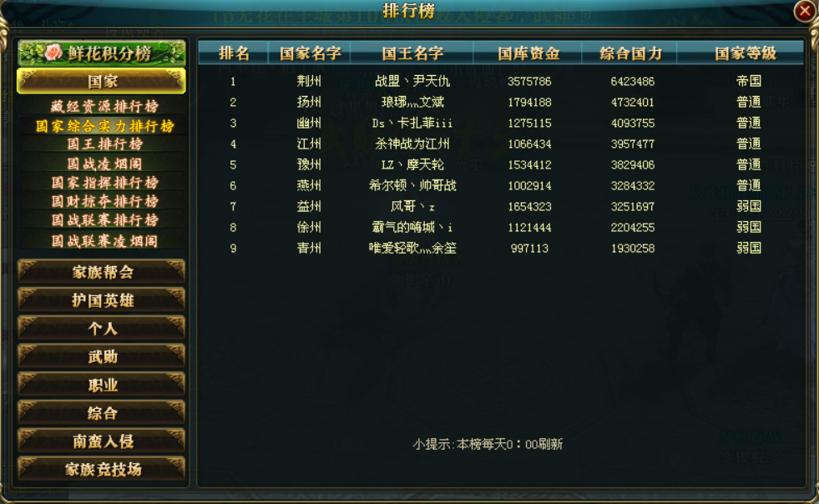819x504 pixels.
Task: Select the 武勋 category button
Action: (102, 356)
